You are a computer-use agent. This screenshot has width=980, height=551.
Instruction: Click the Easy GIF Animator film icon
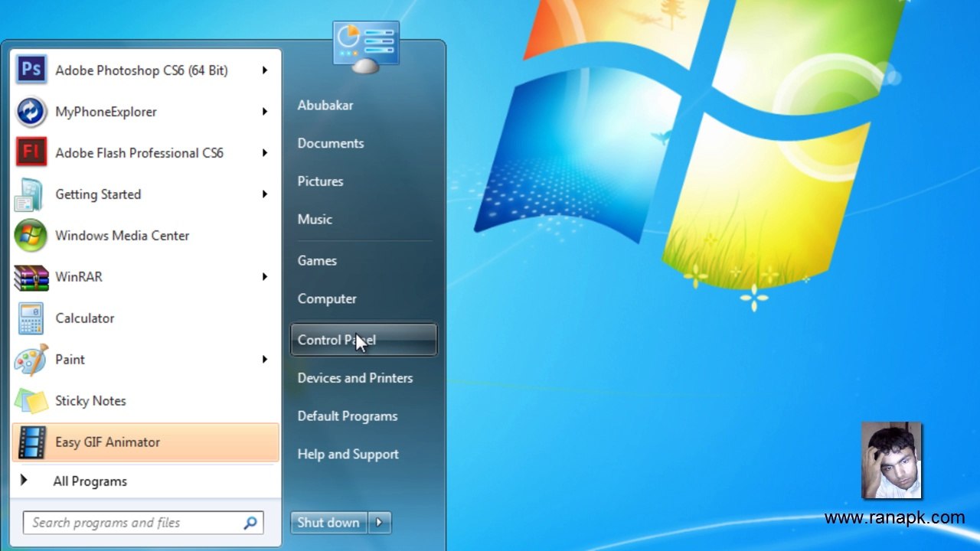point(31,442)
